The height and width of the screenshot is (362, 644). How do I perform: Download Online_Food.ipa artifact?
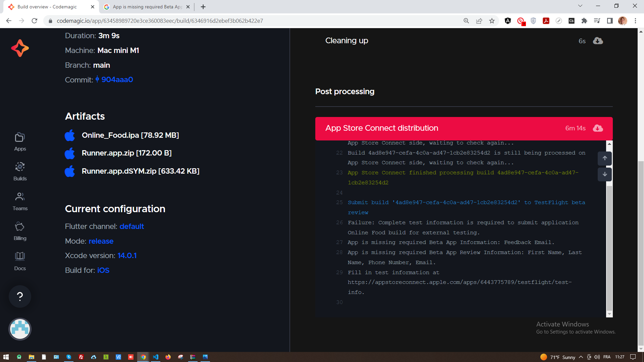130,135
